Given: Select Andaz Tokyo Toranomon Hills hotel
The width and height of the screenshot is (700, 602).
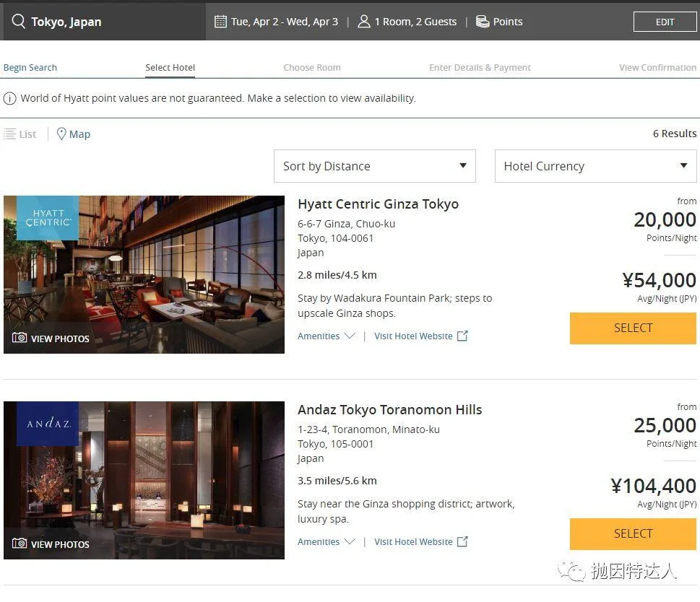Looking at the screenshot, I should coord(633,533).
